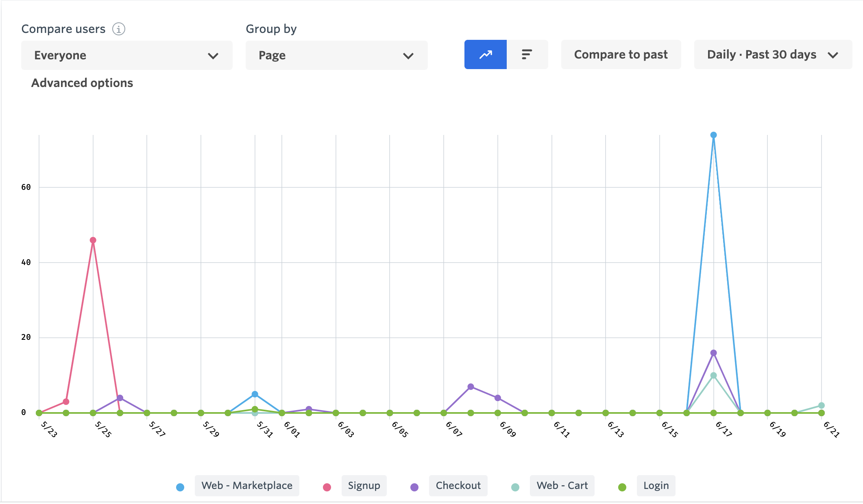Toggle the Login legend series
This screenshot has width=863, height=504.
(x=656, y=486)
